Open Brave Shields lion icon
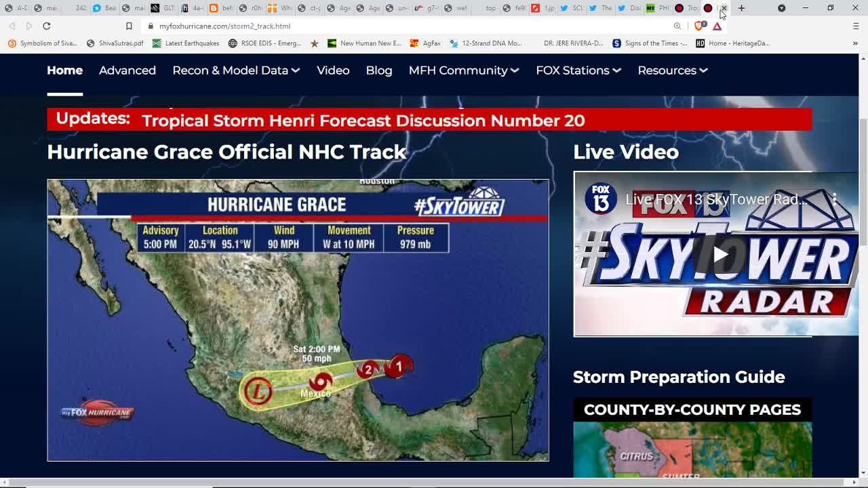The height and width of the screenshot is (488, 868). pyautogui.click(x=699, y=26)
